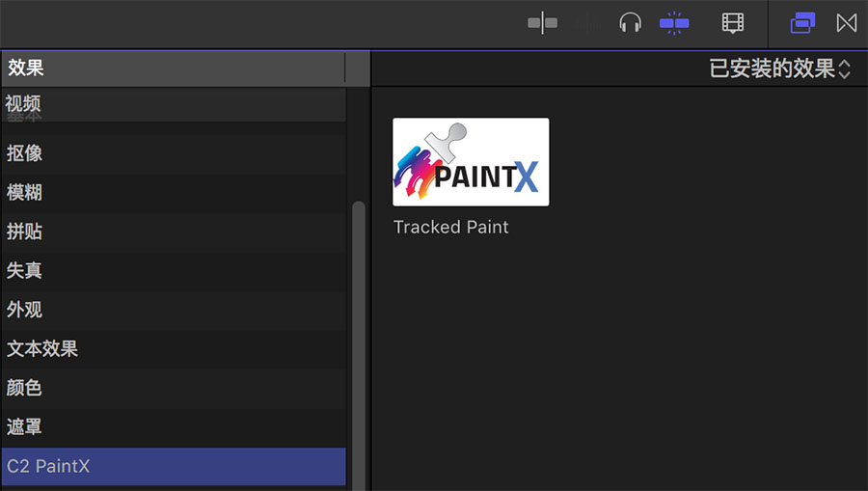Select the C2 PaintX category
The image size is (868, 491).
pos(174,466)
